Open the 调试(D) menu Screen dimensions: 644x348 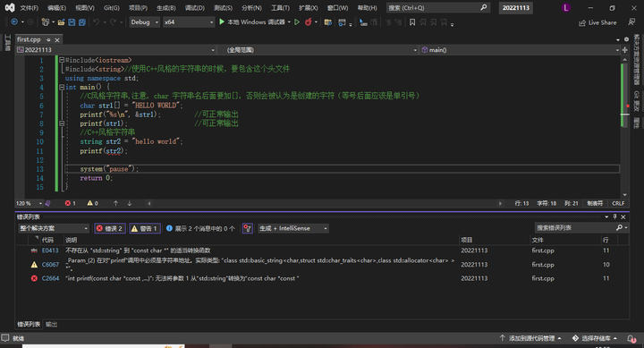point(195,8)
